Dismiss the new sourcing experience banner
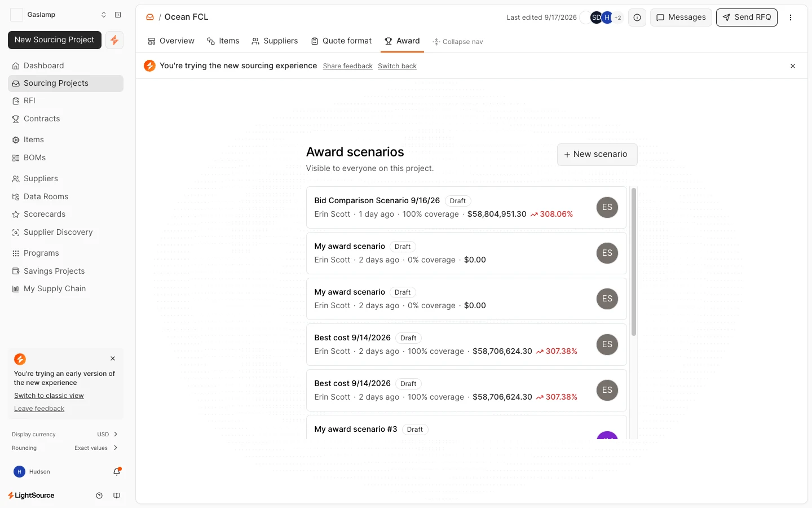The height and width of the screenshot is (508, 812). (793, 66)
